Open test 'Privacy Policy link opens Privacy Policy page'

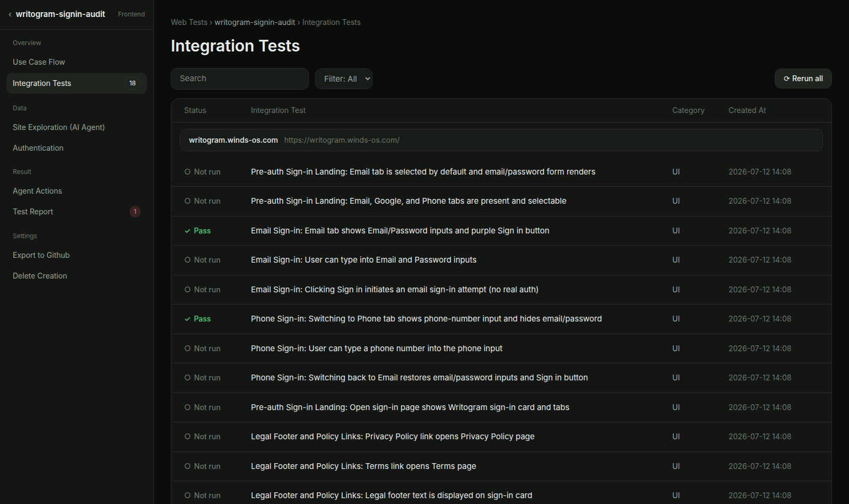click(393, 437)
